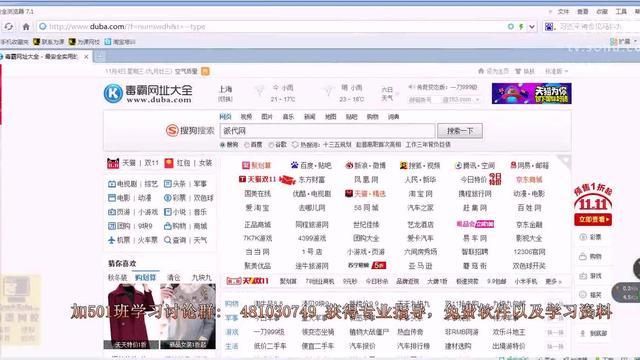640x360 pixels.
Task: Click the browser refresh icon
Action: (9, 27)
